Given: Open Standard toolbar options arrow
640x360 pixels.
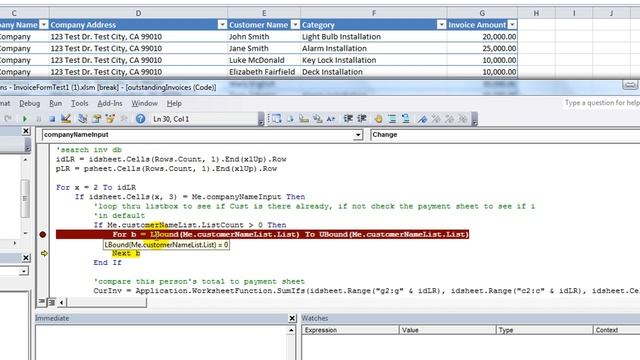Looking at the screenshot, I should coord(261,119).
